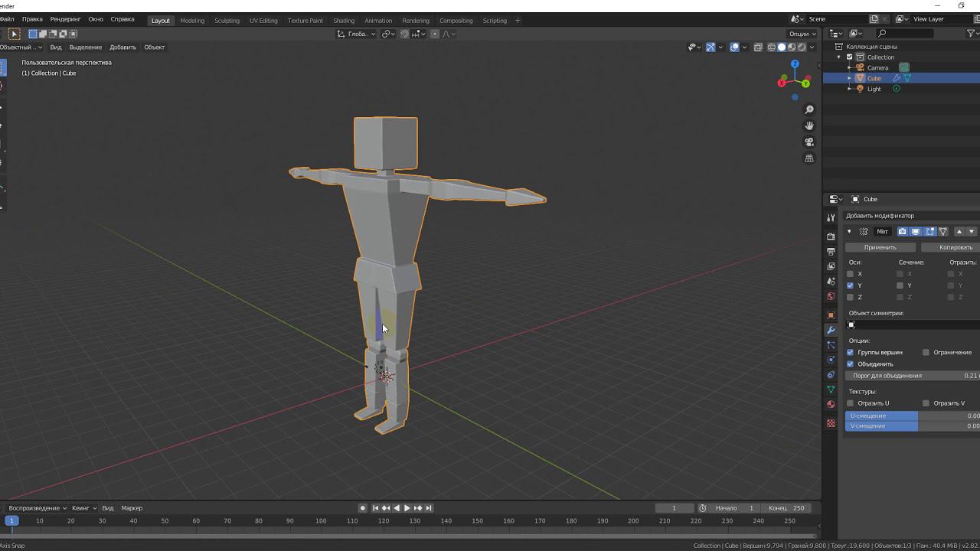Viewport: 980px width, 551px height.
Task: Switch perspective/orthographic with the grid icon
Action: (x=809, y=158)
